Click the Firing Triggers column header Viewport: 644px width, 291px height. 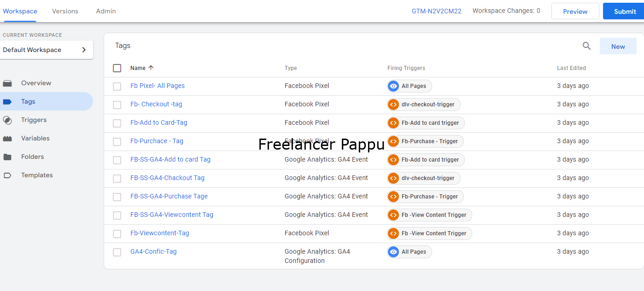coord(406,68)
